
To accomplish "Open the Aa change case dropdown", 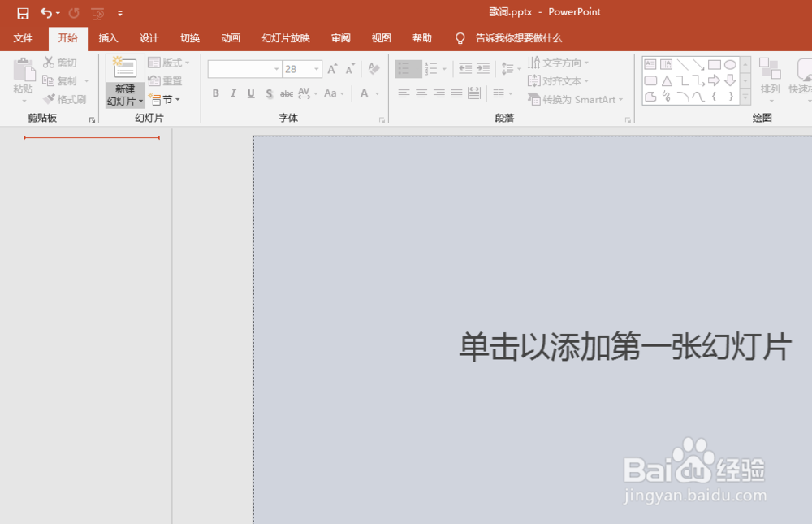I will (x=334, y=93).
